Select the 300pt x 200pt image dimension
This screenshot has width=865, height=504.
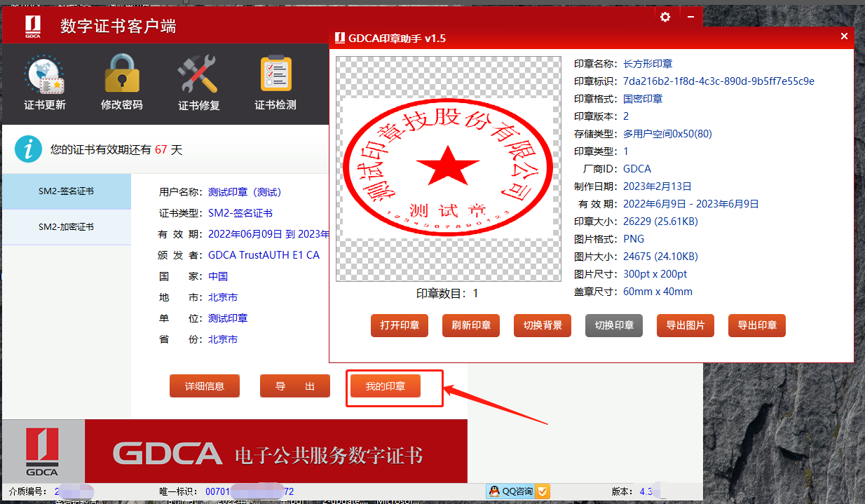(655, 274)
